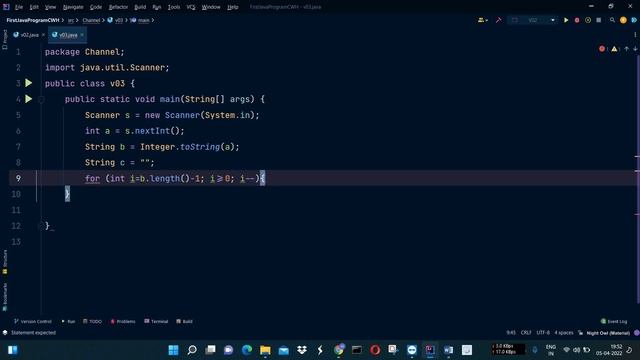Click the src breadcrumb

point(71,20)
